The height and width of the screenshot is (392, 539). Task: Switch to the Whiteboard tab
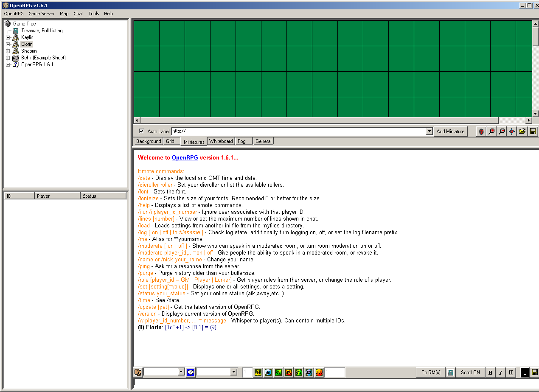pos(221,141)
